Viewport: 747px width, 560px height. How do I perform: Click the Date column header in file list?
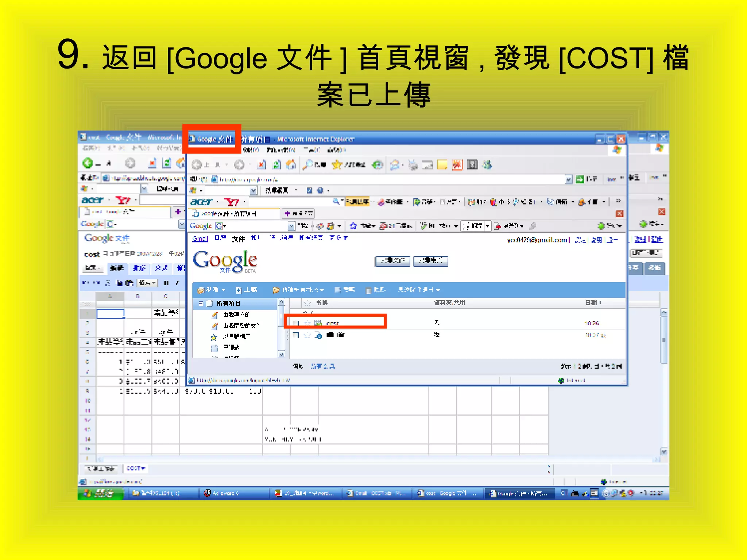pos(593,303)
